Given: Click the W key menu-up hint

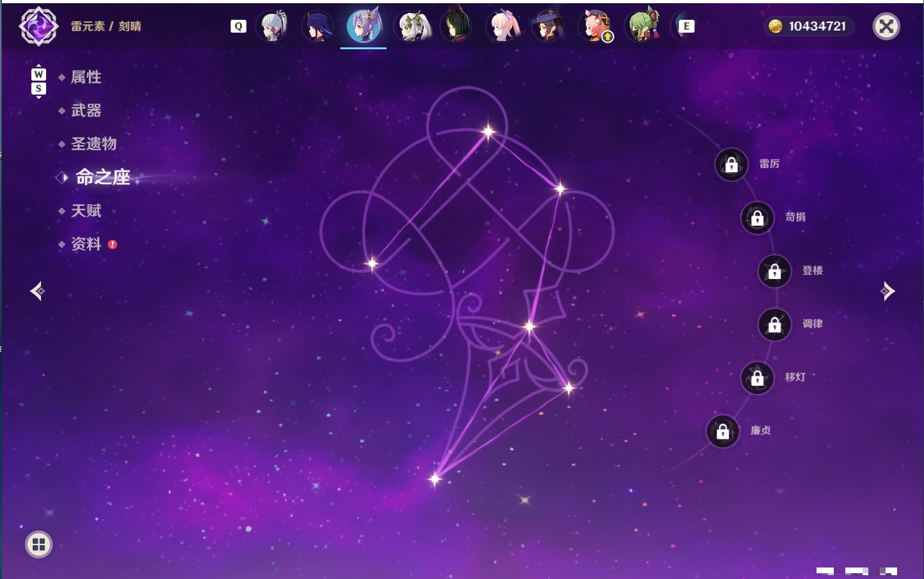Looking at the screenshot, I should click(38, 74).
